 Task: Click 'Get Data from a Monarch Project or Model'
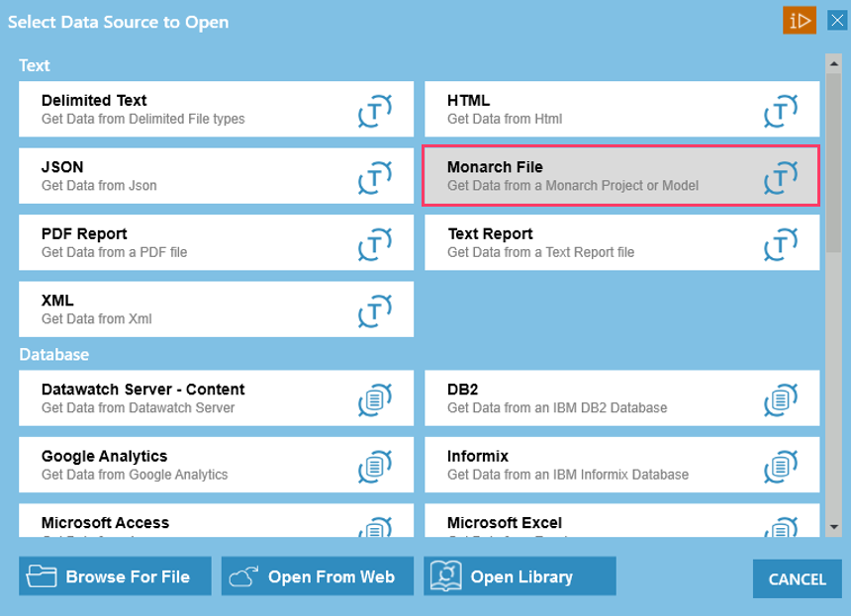coord(573,186)
